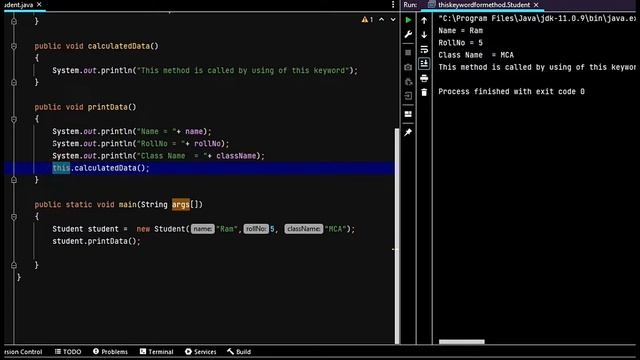Collapse the printData() method fold marker

pyautogui.click(x=14, y=120)
